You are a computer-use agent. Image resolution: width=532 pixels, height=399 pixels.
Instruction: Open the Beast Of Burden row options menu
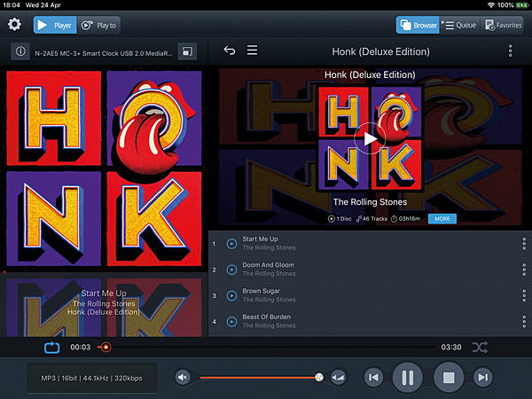[x=524, y=322]
